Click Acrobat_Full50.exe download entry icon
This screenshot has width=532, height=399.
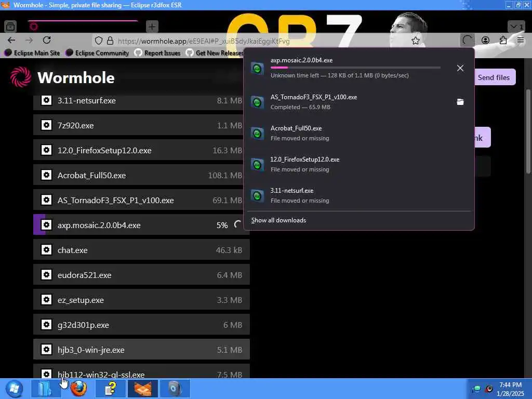pyautogui.click(x=257, y=134)
